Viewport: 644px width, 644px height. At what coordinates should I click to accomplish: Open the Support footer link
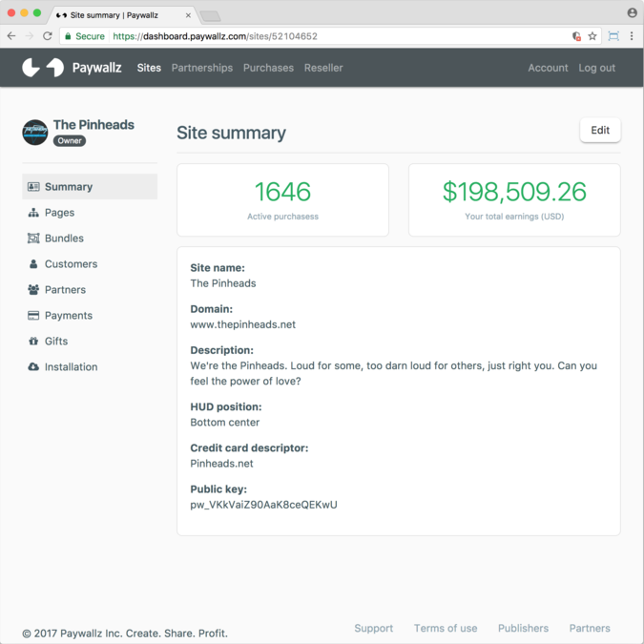(374, 629)
